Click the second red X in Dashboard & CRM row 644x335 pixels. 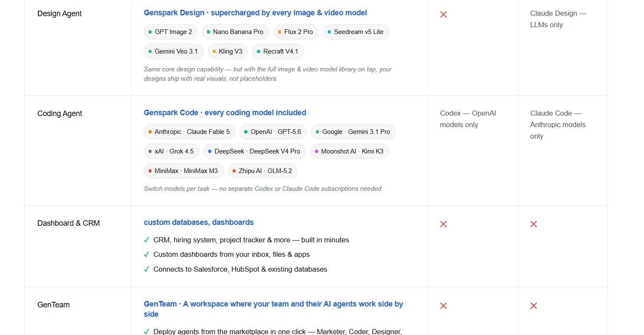coord(534,224)
